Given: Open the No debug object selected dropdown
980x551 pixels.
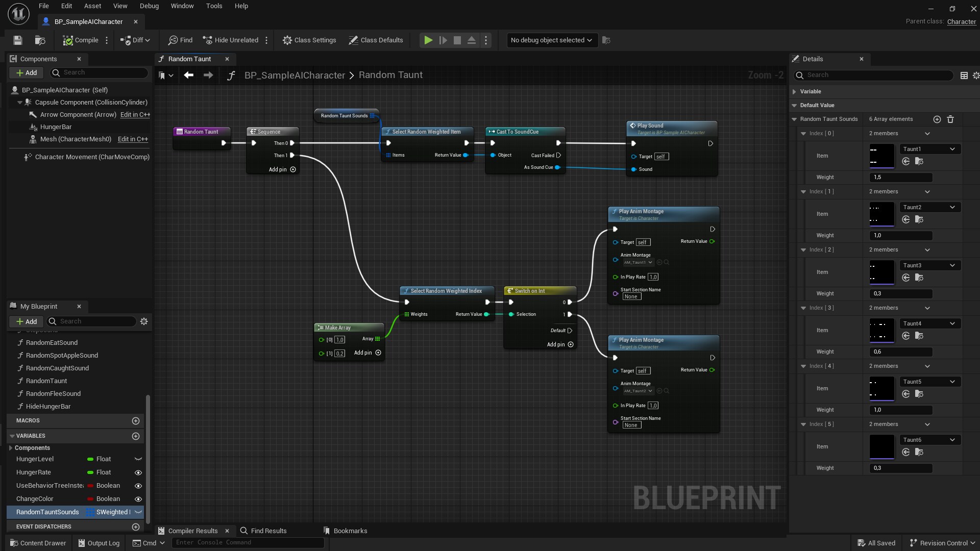Looking at the screenshot, I should 551,40.
